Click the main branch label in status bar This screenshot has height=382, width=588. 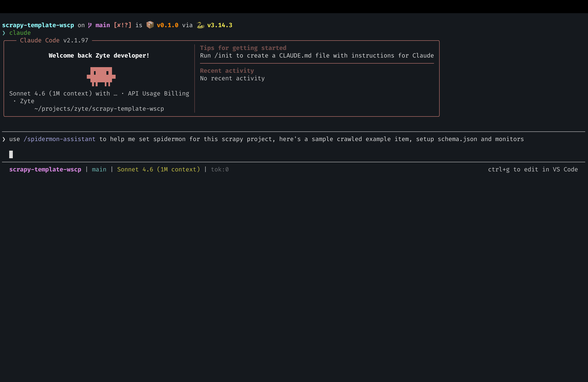tap(99, 169)
